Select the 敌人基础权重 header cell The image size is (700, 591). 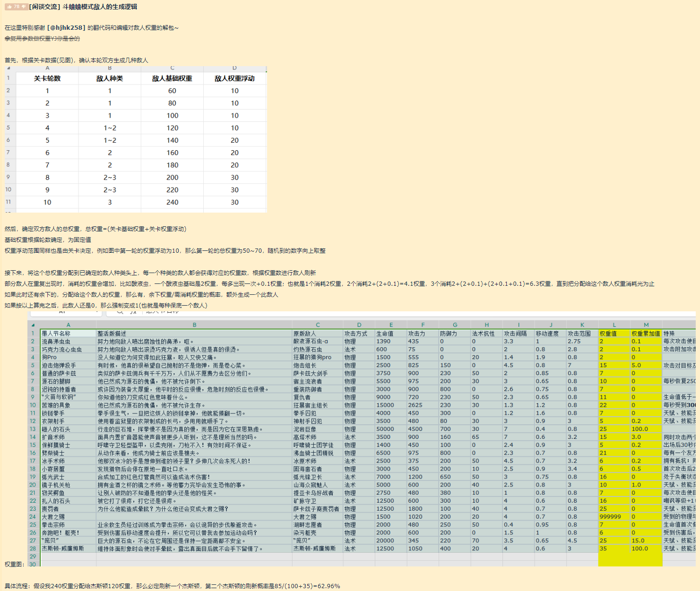point(172,78)
